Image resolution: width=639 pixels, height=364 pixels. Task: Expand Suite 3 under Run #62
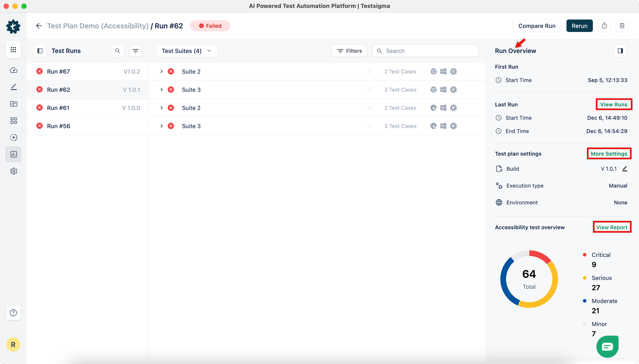[x=161, y=90]
